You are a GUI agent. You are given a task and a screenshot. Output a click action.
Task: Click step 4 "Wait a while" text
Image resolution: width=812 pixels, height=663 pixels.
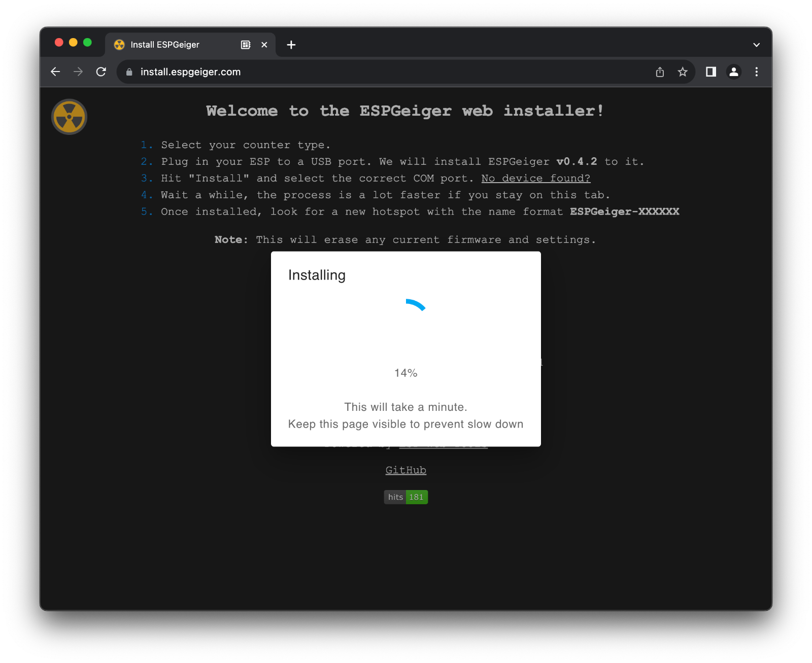click(385, 195)
